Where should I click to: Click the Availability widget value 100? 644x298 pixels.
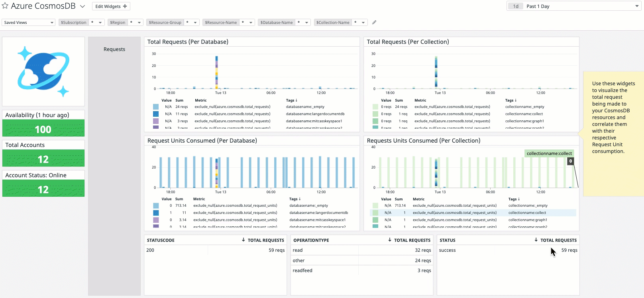43,129
